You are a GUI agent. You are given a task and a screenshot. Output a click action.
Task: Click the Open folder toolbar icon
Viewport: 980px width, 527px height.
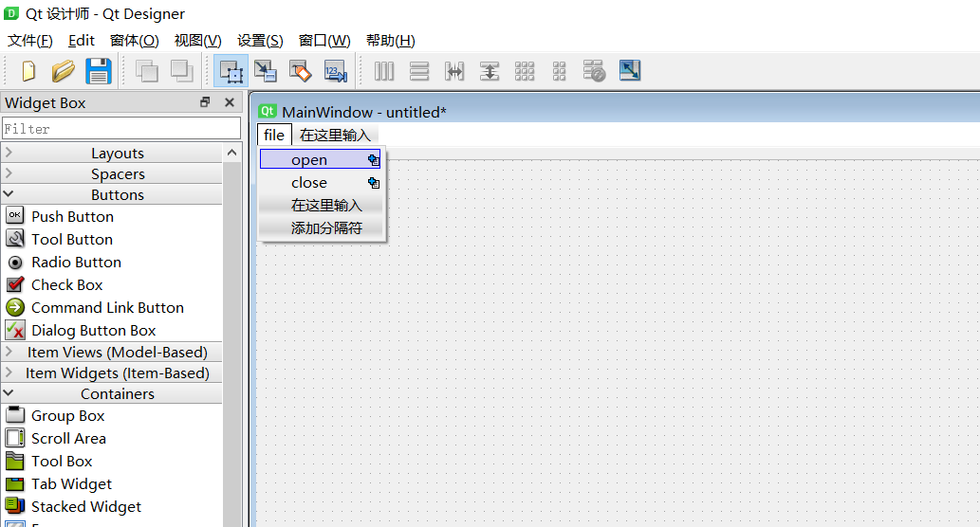click(64, 71)
